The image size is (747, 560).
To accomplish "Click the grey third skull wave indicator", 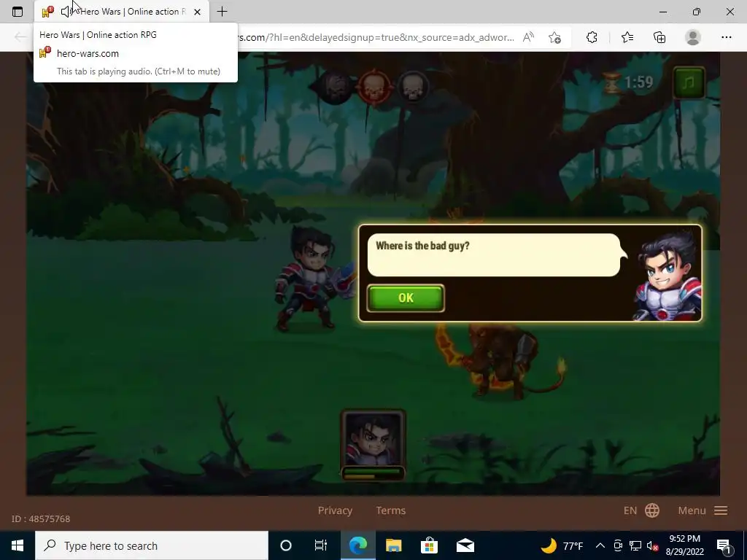I will pyautogui.click(x=413, y=87).
